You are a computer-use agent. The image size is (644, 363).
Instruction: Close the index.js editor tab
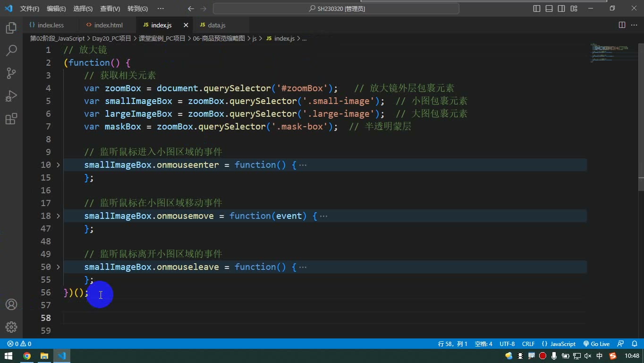coord(186,25)
